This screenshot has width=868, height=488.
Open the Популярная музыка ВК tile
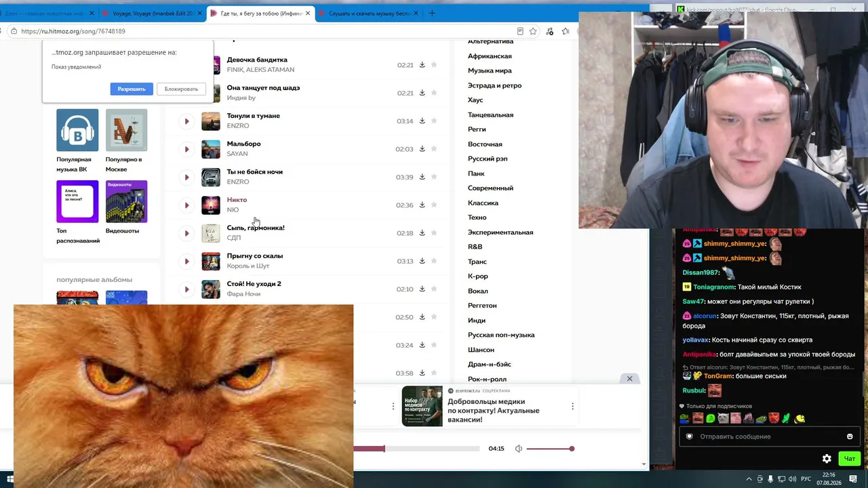(77, 141)
